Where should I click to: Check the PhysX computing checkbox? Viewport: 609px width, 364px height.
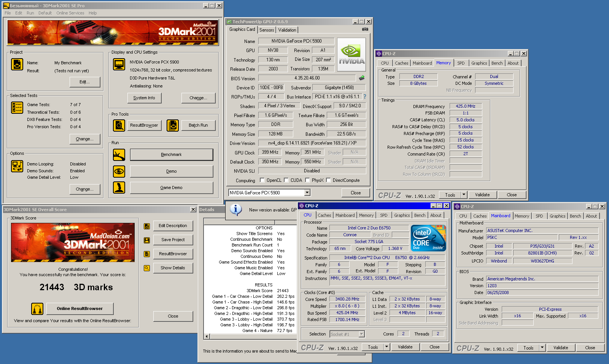307,180
